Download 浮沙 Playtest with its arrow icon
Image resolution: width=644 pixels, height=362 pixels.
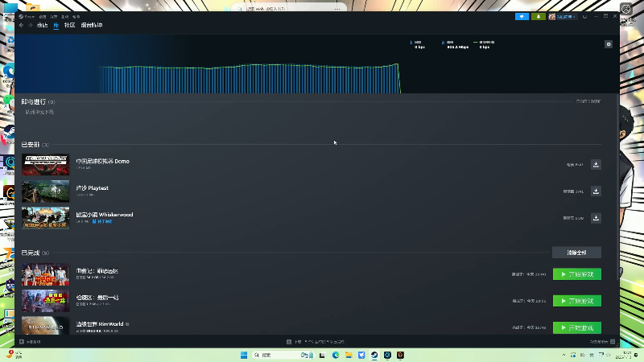point(596,191)
